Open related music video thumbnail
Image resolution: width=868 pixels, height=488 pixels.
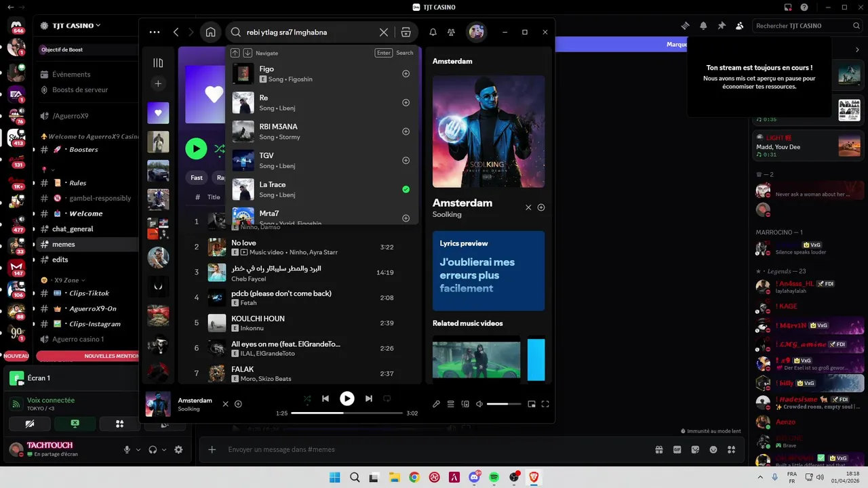coord(476,358)
